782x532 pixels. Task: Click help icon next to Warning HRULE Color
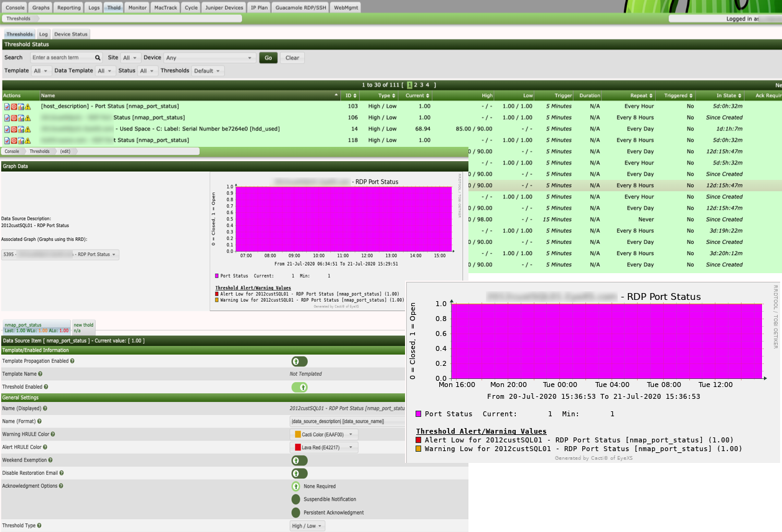(x=53, y=434)
